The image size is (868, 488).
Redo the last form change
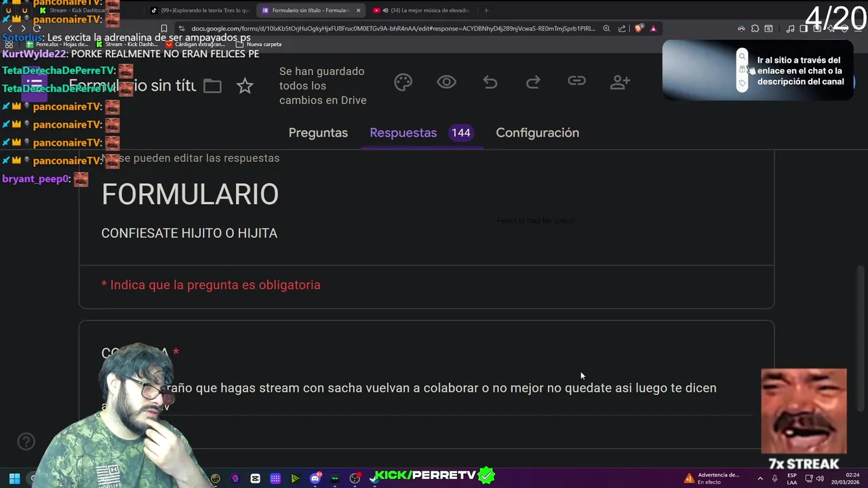[533, 82]
